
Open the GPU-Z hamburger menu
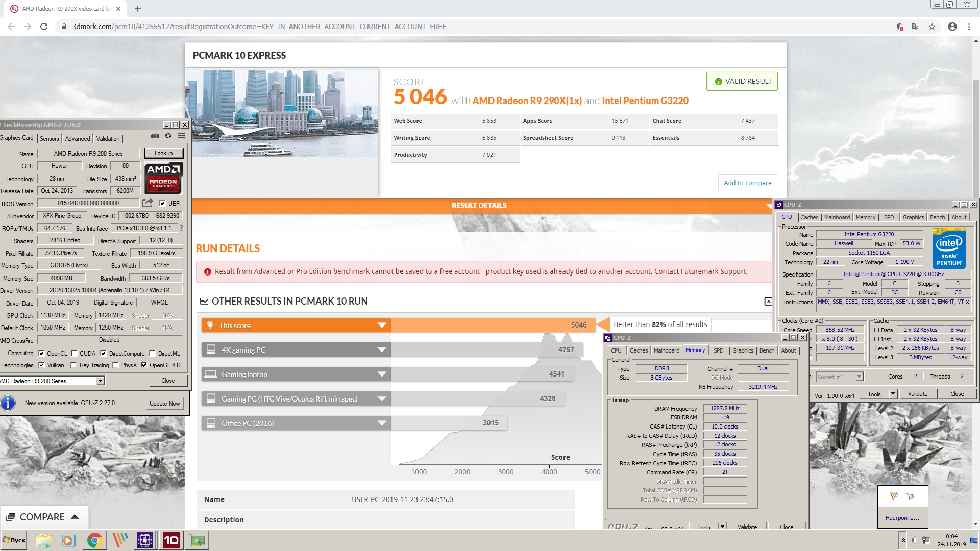click(x=181, y=136)
